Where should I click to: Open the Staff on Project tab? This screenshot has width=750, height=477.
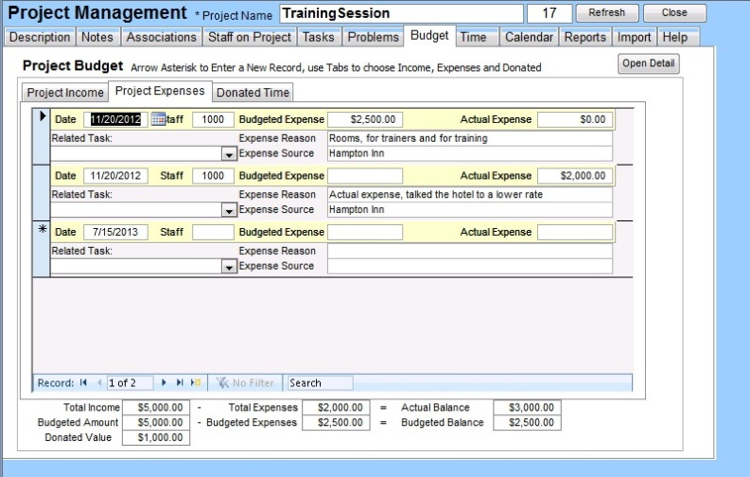(x=250, y=37)
